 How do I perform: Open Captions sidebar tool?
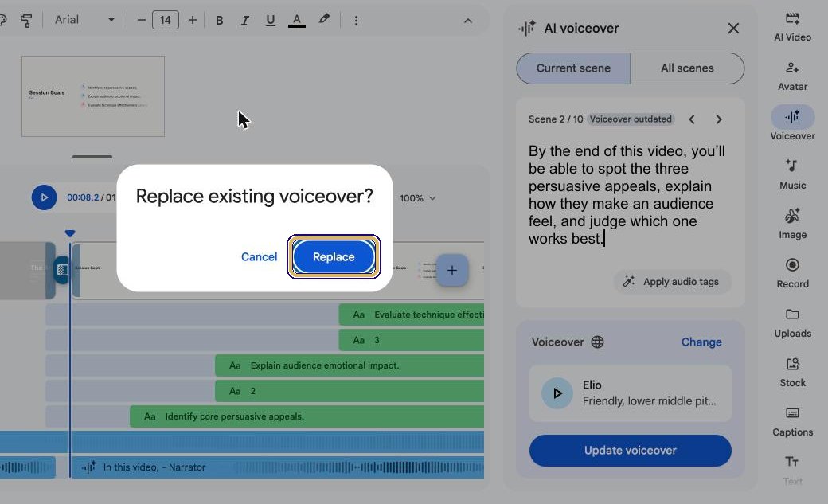coord(792,421)
